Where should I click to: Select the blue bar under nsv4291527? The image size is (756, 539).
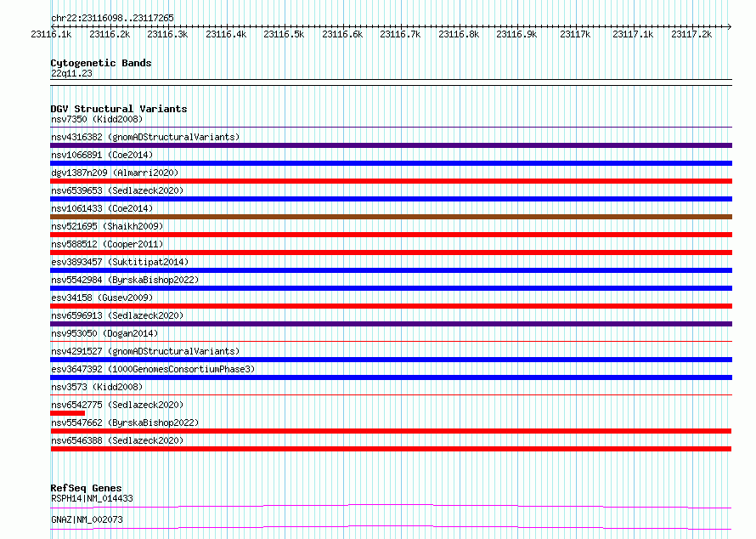click(x=391, y=360)
